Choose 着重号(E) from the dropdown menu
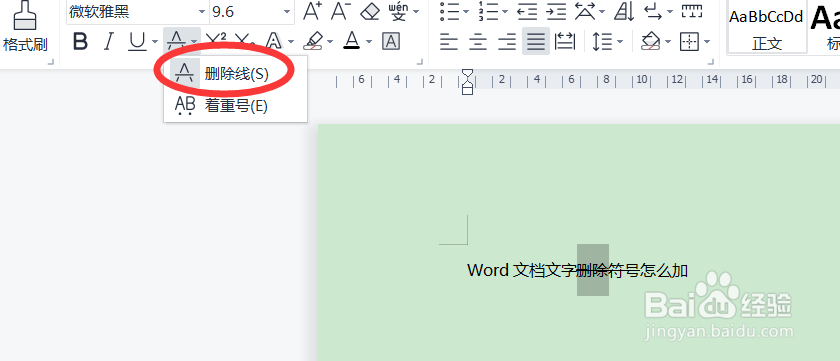Screen dimensions: 840x361 tap(235, 106)
